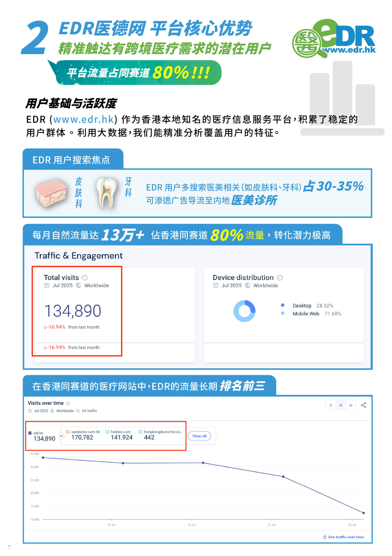
Task: Select the Daily (D) view tab
Action: pos(331,405)
